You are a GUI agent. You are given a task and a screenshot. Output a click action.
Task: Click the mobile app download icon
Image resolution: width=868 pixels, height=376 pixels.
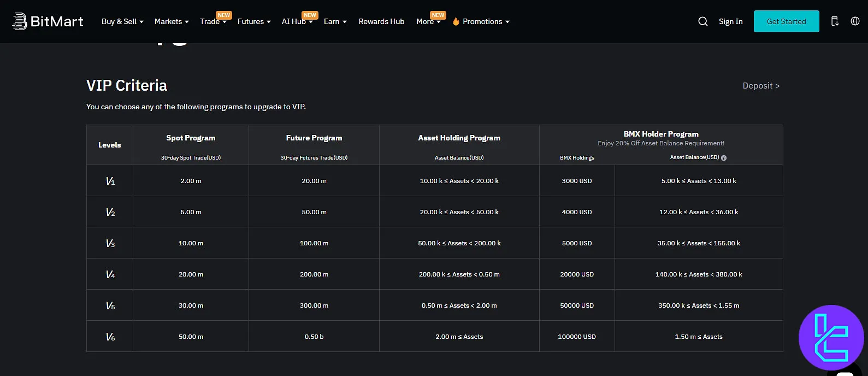(x=835, y=21)
